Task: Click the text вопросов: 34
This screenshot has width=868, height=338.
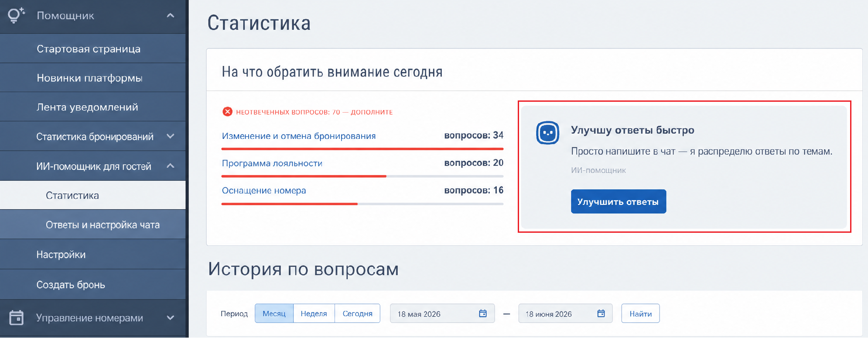Action: pyautogui.click(x=474, y=135)
